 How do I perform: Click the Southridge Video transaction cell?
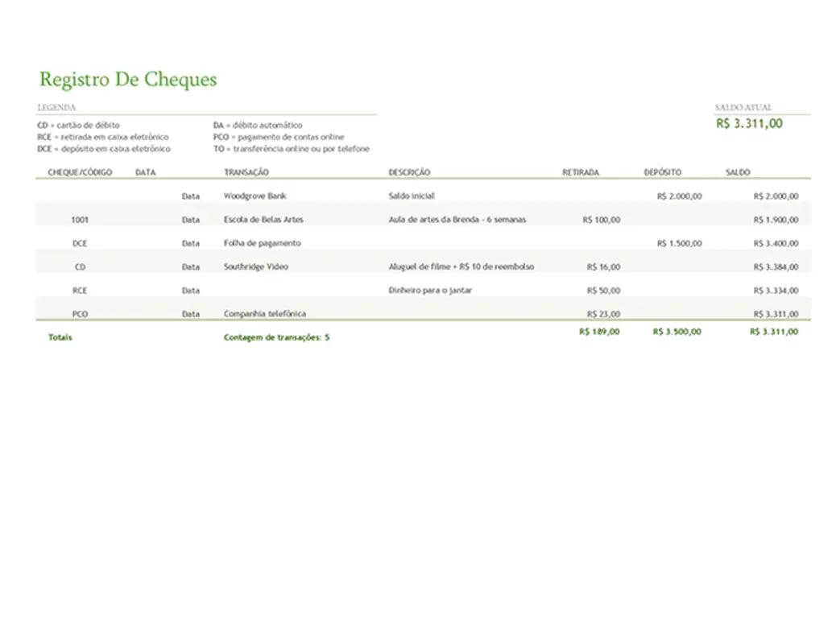click(256, 266)
